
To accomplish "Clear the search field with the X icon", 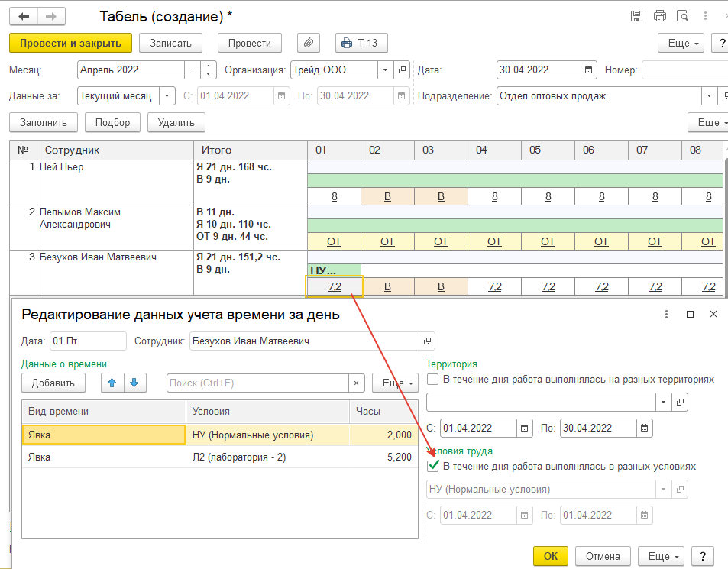I will [x=357, y=383].
